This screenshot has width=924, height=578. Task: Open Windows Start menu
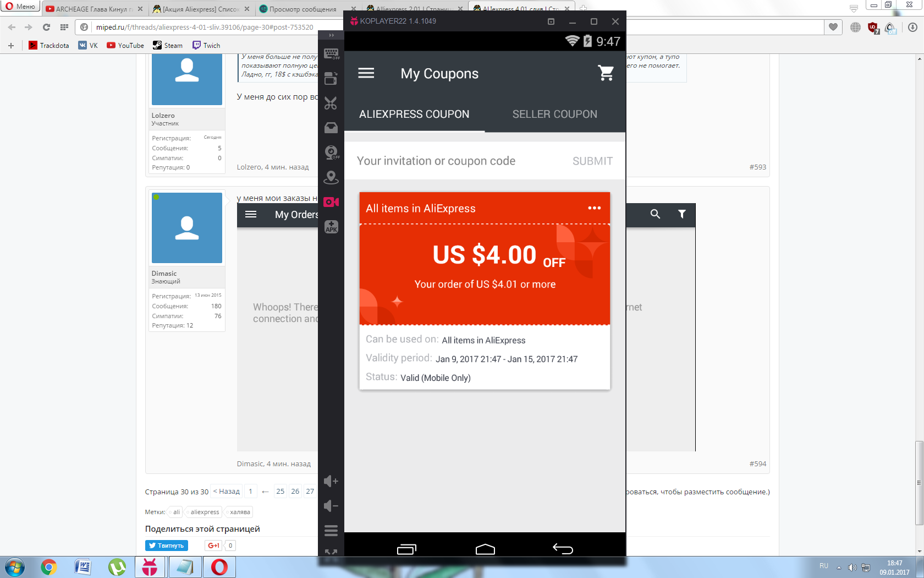click(15, 567)
